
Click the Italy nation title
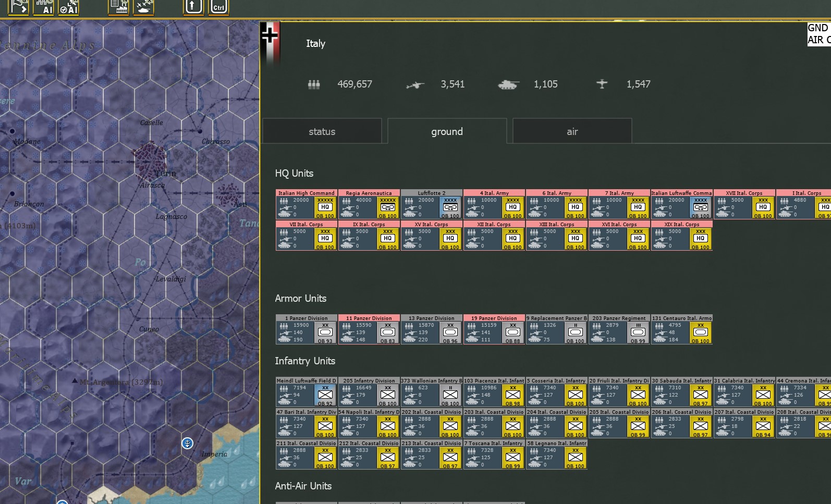315,43
